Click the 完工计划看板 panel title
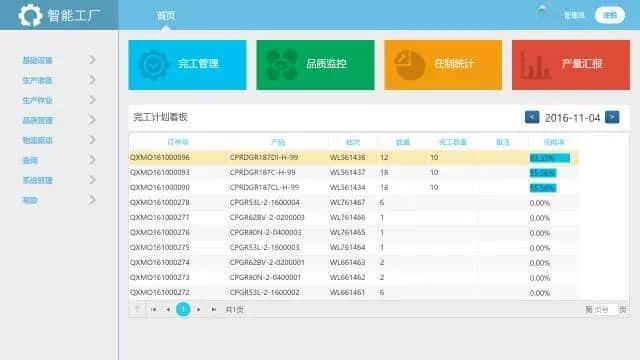Viewport: 640px width, 360px height. (x=160, y=117)
